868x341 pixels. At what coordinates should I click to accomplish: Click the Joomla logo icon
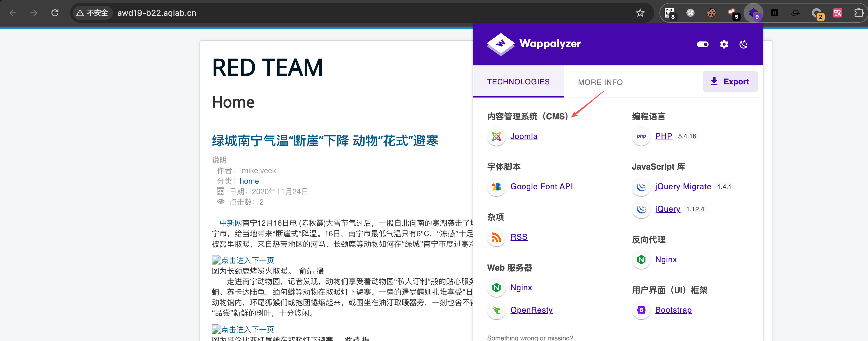coord(496,136)
